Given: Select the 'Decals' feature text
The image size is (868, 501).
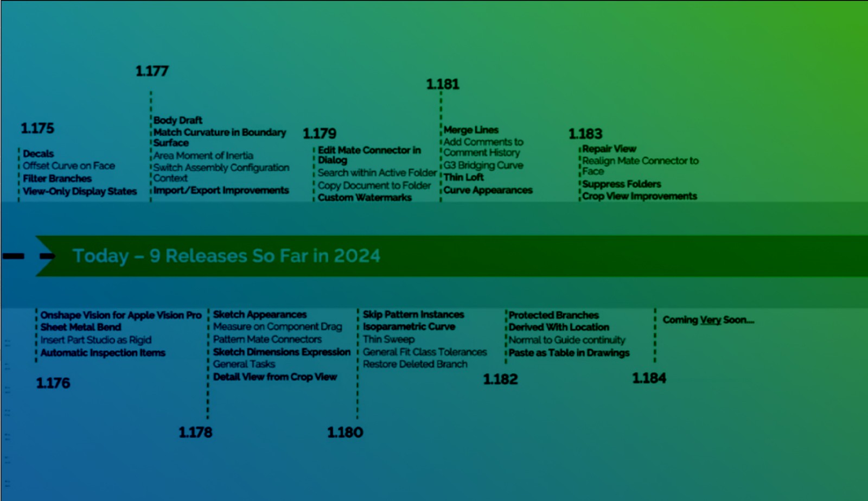Looking at the screenshot, I should point(39,154).
